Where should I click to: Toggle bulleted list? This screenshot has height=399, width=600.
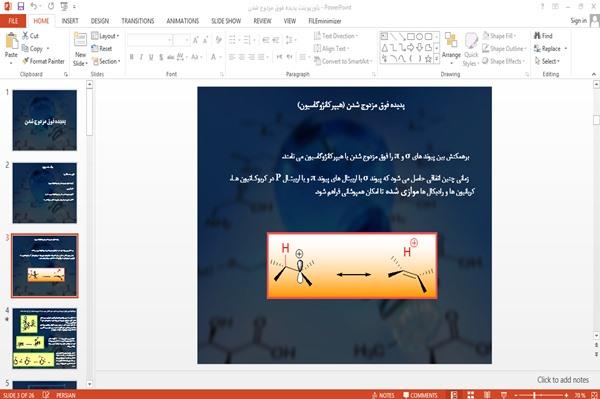click(x=232, y=40)
